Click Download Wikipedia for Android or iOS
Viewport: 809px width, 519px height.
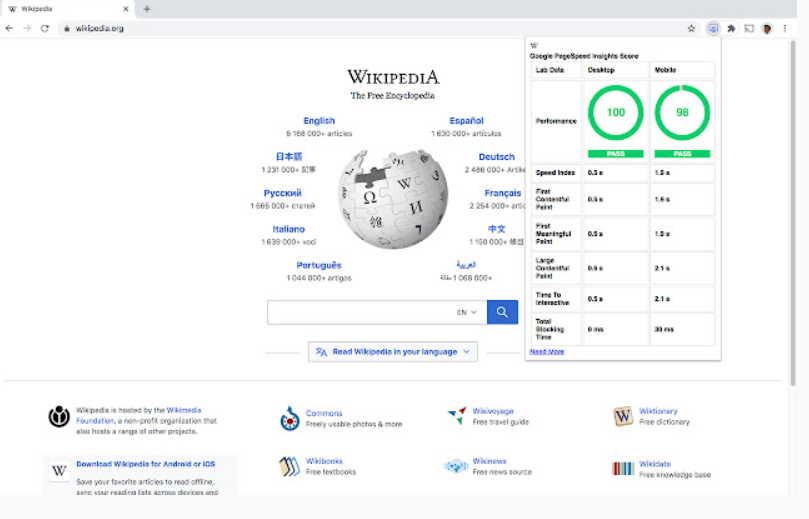pyautogui.click(x=145, y=464)
